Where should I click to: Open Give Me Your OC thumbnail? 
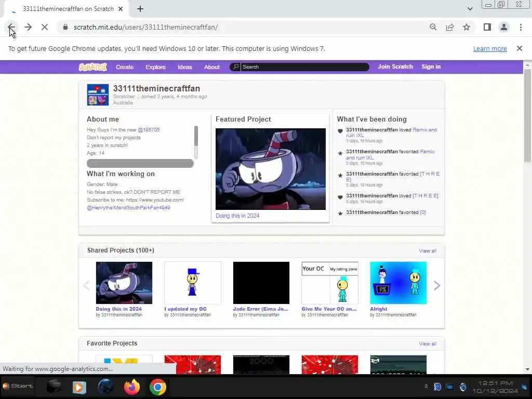(x=329, y=283)
